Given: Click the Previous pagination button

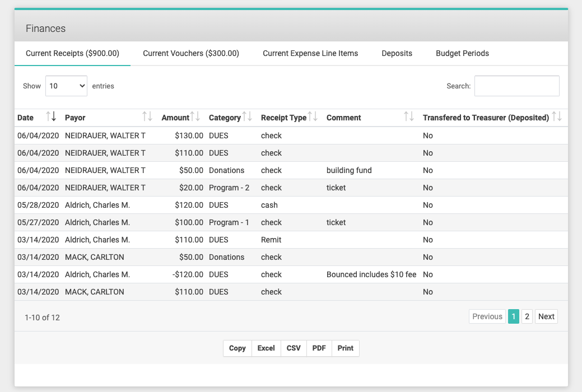Looking at the screenshot, I should [x=487, y=316].
